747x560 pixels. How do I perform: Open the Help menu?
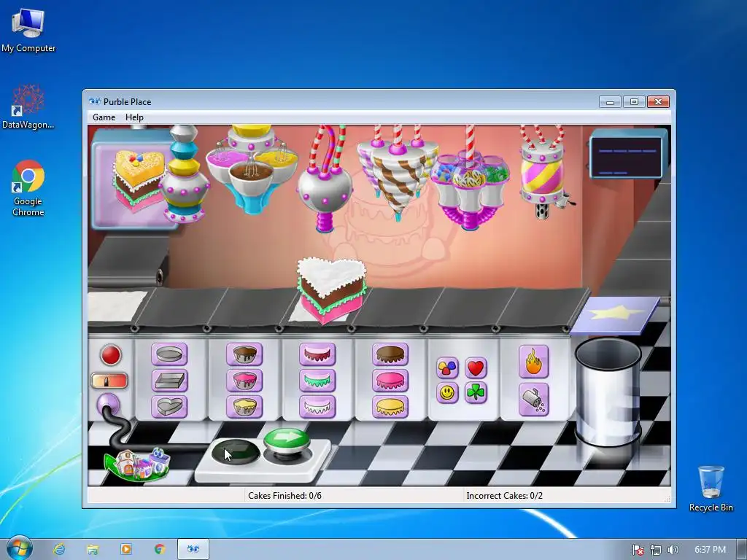[x=134, y=117]
